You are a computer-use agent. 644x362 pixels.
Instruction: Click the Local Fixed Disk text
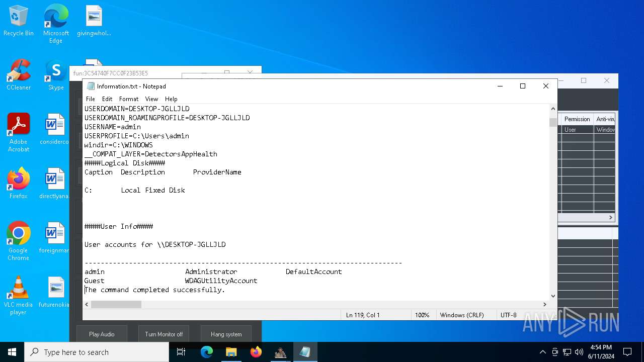pos(153,190)
